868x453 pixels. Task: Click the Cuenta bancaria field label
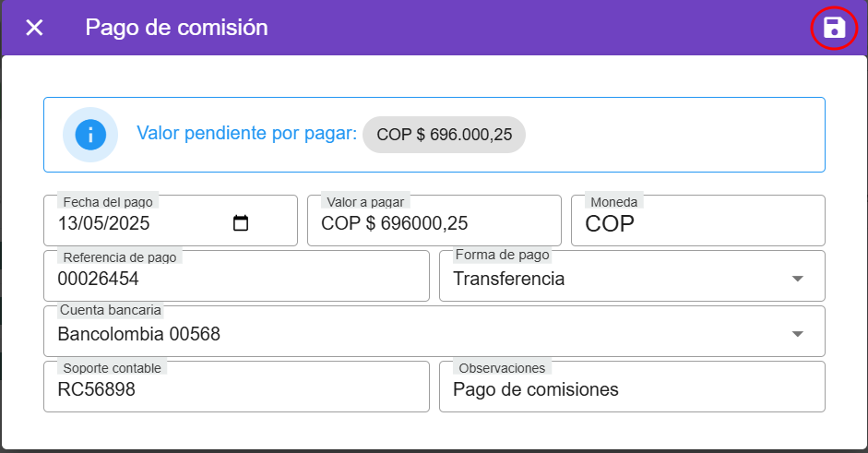click(x=111, y=311)
